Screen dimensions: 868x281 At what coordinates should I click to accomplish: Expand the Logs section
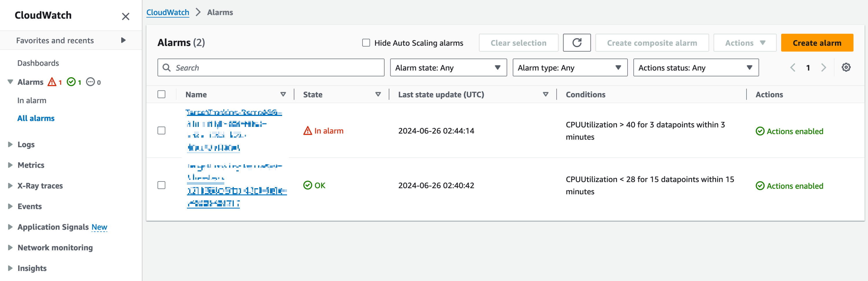(10, 144)
